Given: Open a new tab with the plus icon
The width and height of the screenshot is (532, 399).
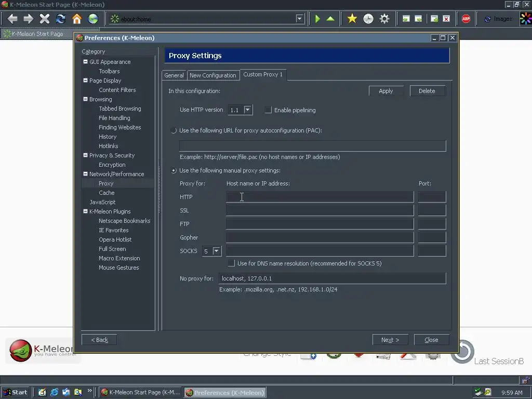Looking at the screenshot, I should coord(434,19).
